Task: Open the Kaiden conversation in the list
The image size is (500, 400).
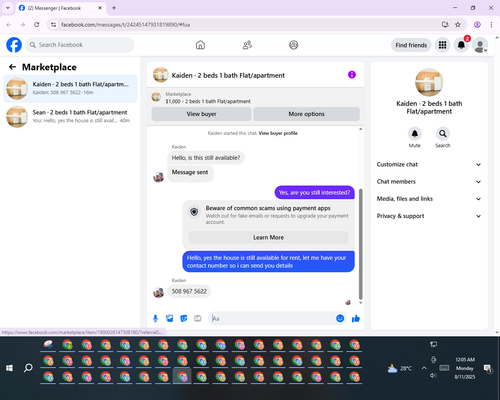Action: pyautogui.click(x=70, y=89)
